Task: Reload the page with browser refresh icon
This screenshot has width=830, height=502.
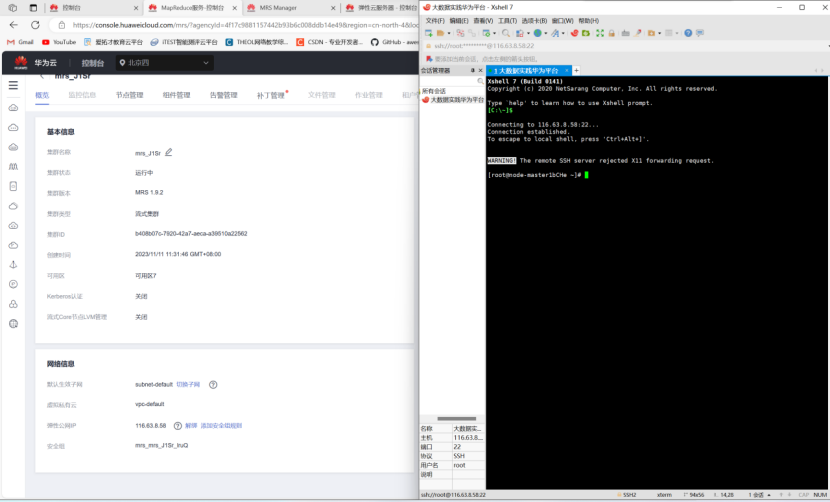Action: (x=35, y=25)
